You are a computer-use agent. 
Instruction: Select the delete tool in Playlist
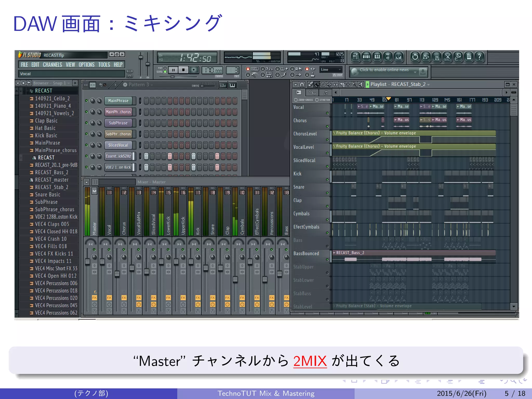pyautogui.click(x=323, y=84)
